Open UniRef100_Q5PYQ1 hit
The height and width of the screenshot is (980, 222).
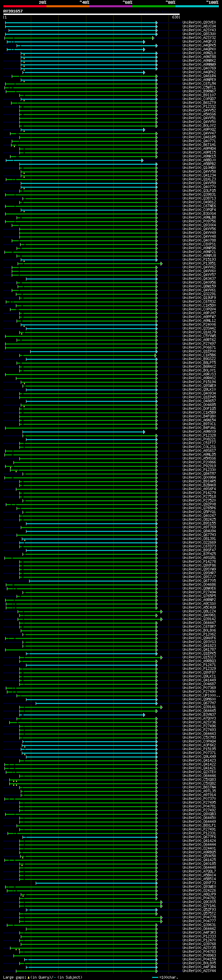pyautogui.click(x=199, y=512)
